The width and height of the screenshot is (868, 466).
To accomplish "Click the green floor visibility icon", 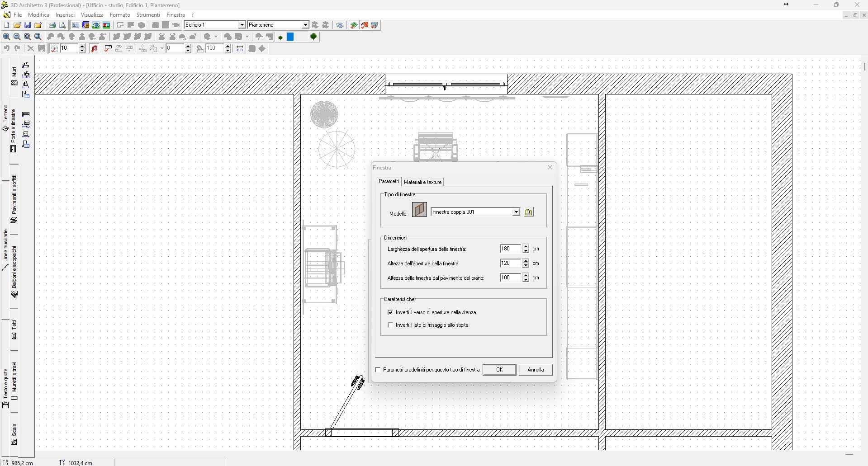I will click(x=354, y=25).
